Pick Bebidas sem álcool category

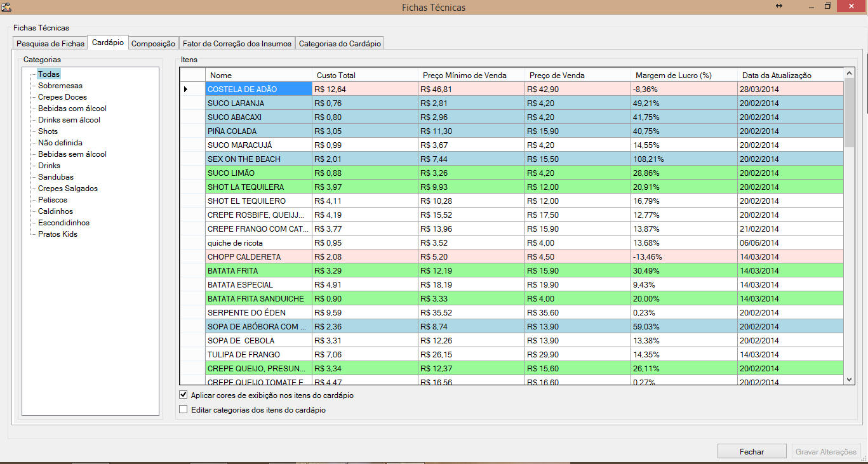(x=72, y=154)
